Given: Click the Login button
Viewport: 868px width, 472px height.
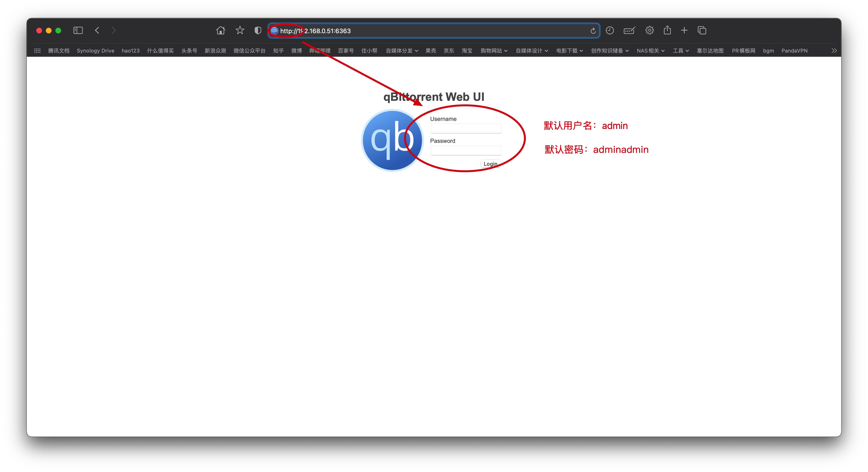Looking at the screenshot, I should coord(490,164).
